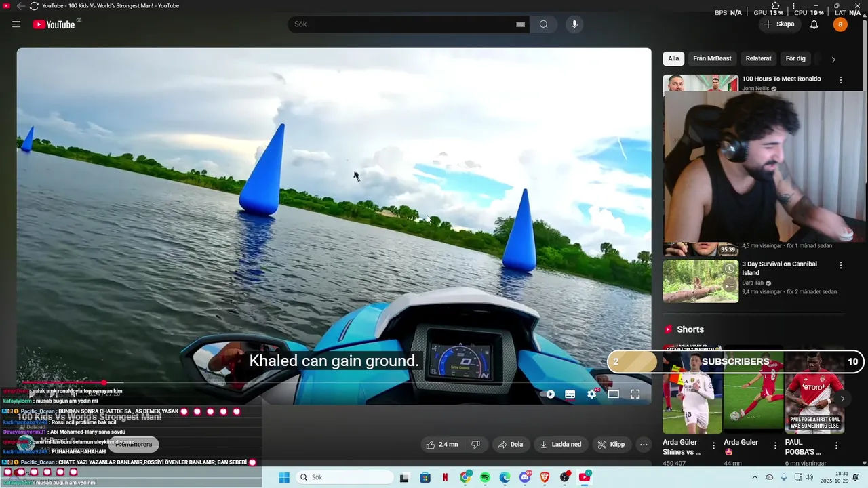The width and height of the screenshot is (868, 488).
Task: Click the Cannibal Island video thumbnail
Action: coord(701,281)
